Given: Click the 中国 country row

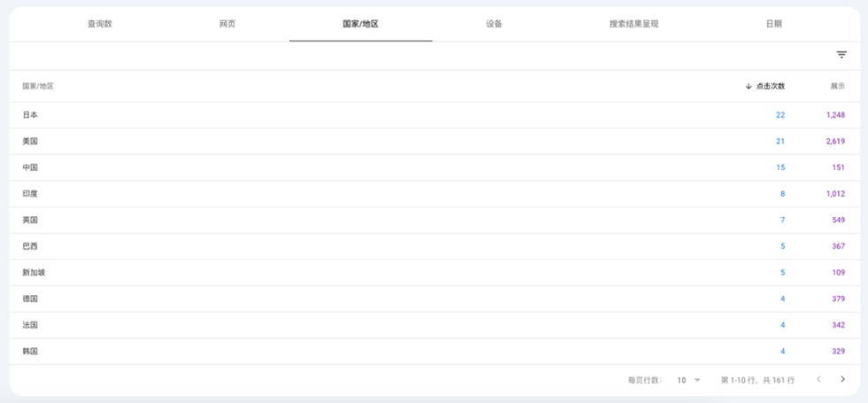Looking at the screenshot, I should pos(30,167).
